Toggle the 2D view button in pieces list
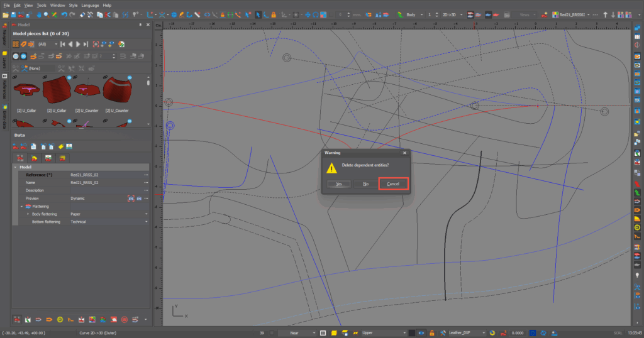The image size is (644, 338). coord(16,56)
